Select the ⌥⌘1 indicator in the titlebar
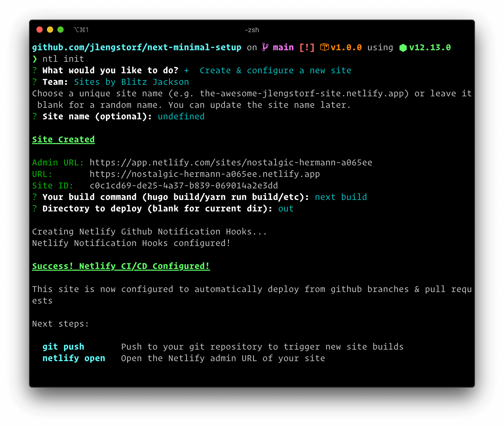Viewport: 504px width, 426px height. (81, 30)
